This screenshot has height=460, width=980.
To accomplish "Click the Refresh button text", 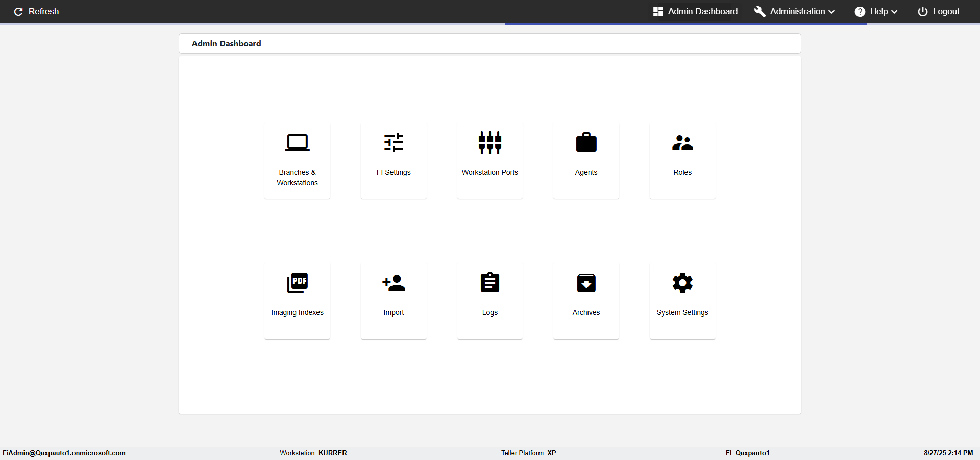I will point(43,11).
